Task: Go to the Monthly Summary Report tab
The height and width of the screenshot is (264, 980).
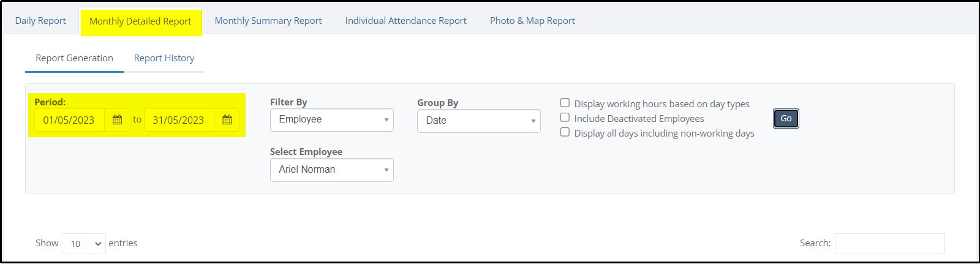Action: 268,21
